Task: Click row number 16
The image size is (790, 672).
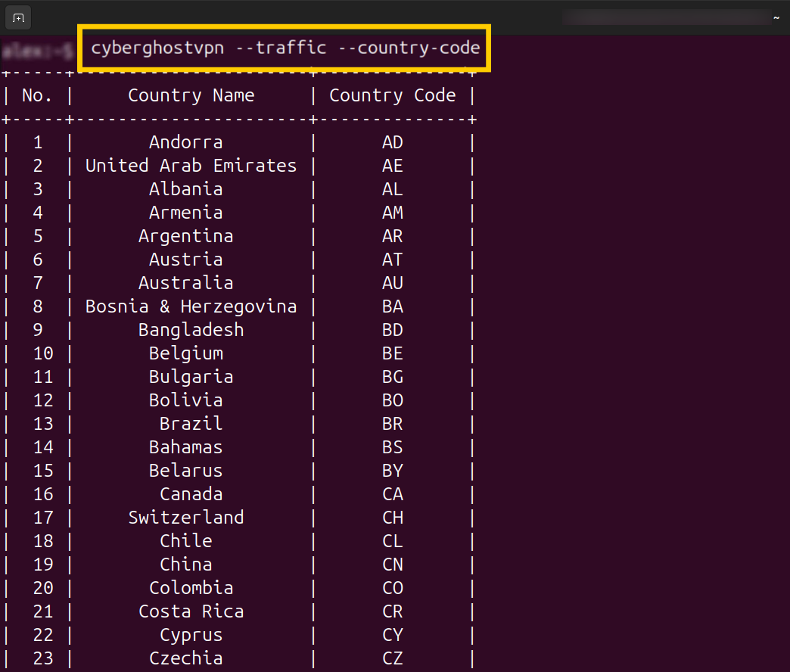Action: [x=43, y=494]
